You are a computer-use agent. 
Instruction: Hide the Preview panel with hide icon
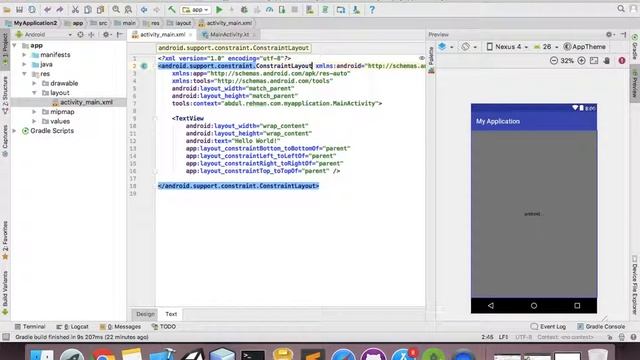623,35
